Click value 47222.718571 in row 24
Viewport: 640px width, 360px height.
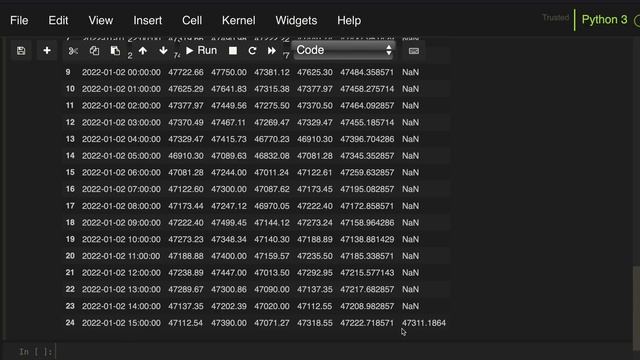coord(367,323)
